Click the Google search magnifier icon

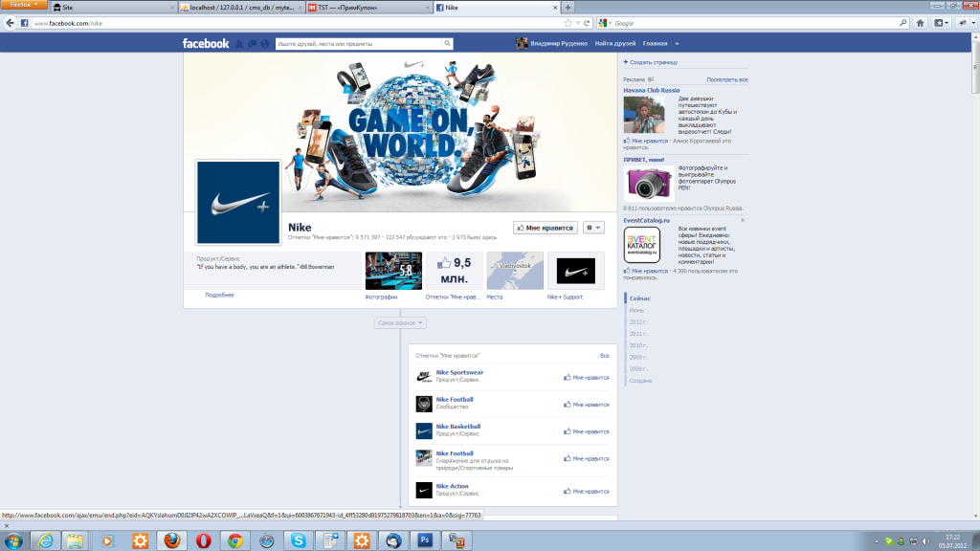[x=903, y=23]
